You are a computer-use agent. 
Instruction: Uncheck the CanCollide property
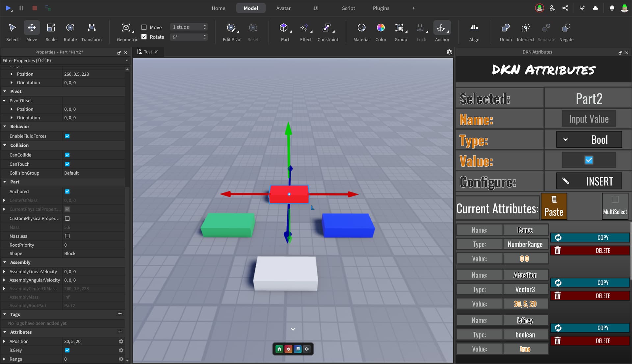(67, 155)
